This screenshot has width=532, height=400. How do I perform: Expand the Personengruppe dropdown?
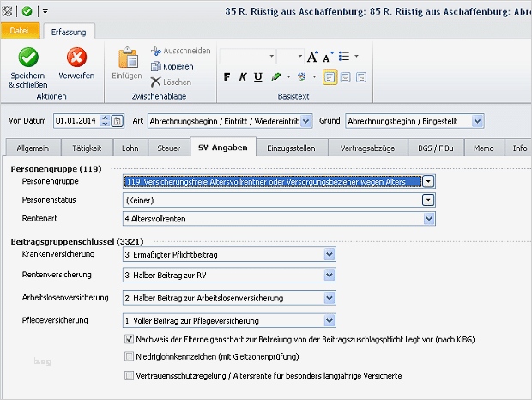click(x=428, y=181)
